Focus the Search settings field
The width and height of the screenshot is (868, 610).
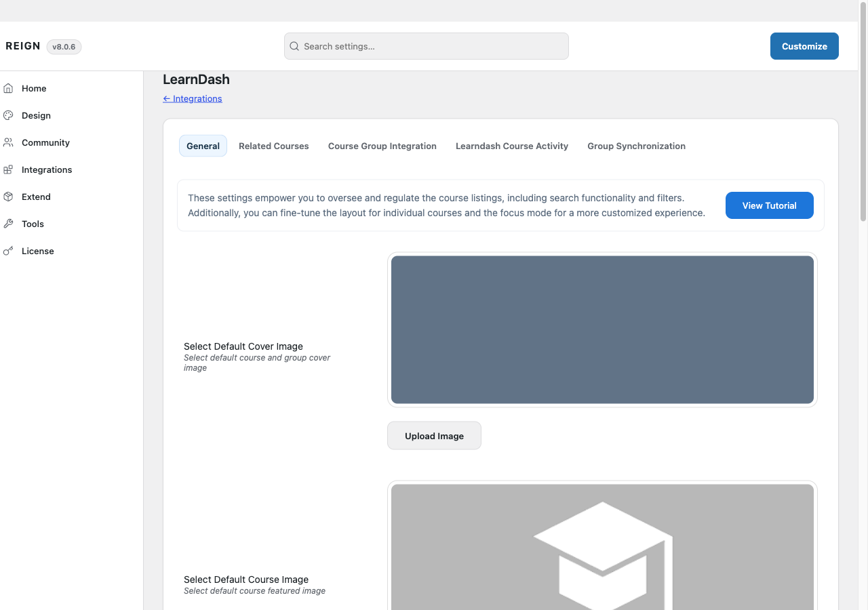click(426, 46)
